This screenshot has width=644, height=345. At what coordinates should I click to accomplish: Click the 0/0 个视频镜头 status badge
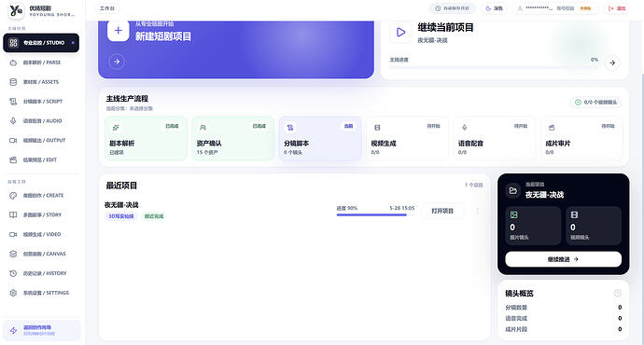point(596,103)
